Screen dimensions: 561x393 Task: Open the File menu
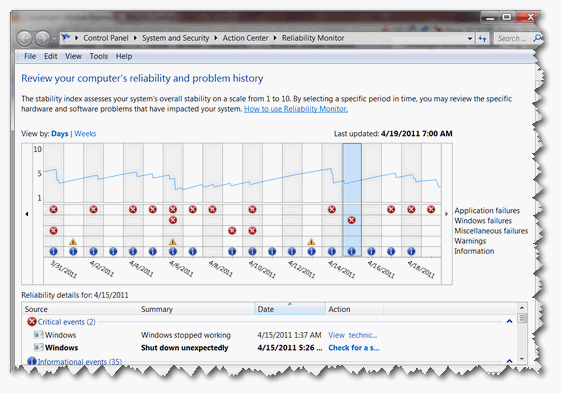(x=30, y=56)
